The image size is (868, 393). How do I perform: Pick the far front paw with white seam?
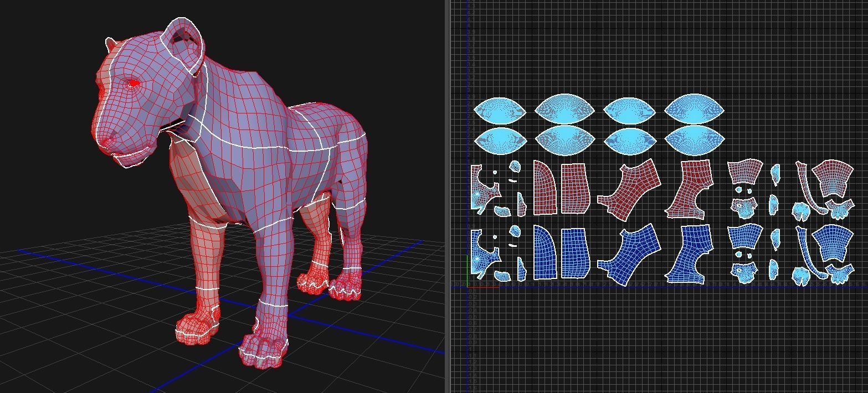196,328
